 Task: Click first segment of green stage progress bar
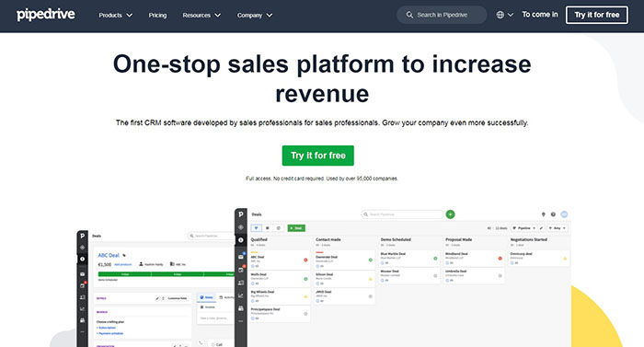pyautogui.click(x=124, y=273)
